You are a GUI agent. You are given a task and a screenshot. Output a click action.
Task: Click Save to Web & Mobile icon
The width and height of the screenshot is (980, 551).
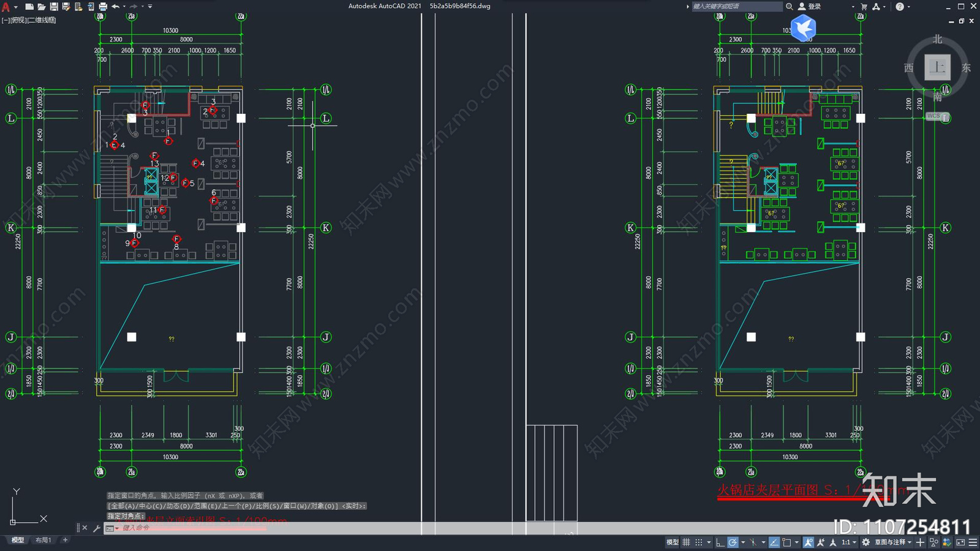point(91,7)
